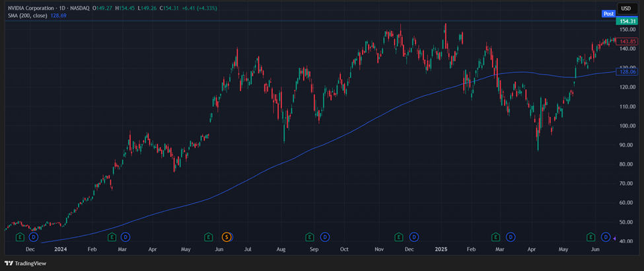
Task: Open the rightmost earnings E marker
Action: [591, 237]
